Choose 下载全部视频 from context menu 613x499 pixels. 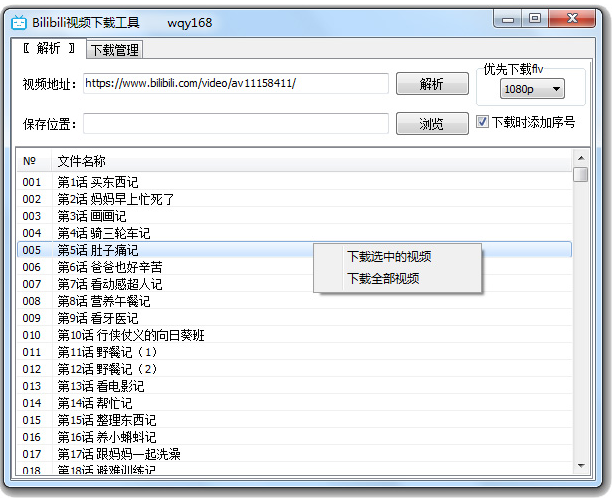(384, 278)
